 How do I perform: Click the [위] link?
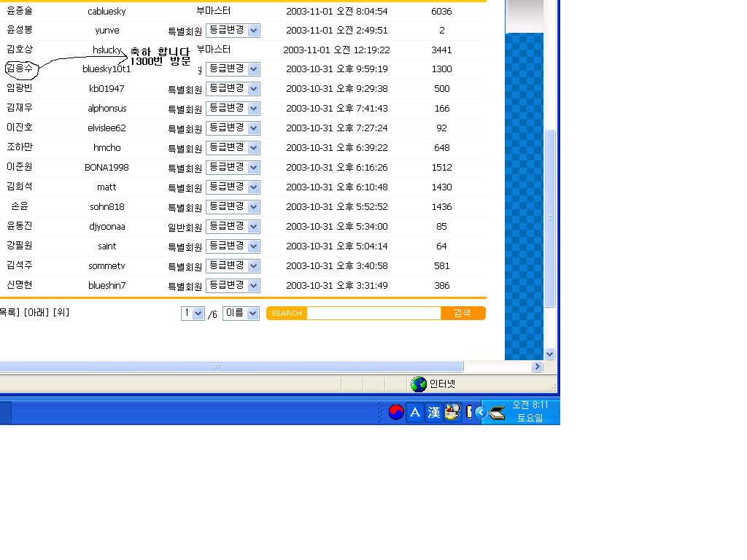tap(62, 313)
